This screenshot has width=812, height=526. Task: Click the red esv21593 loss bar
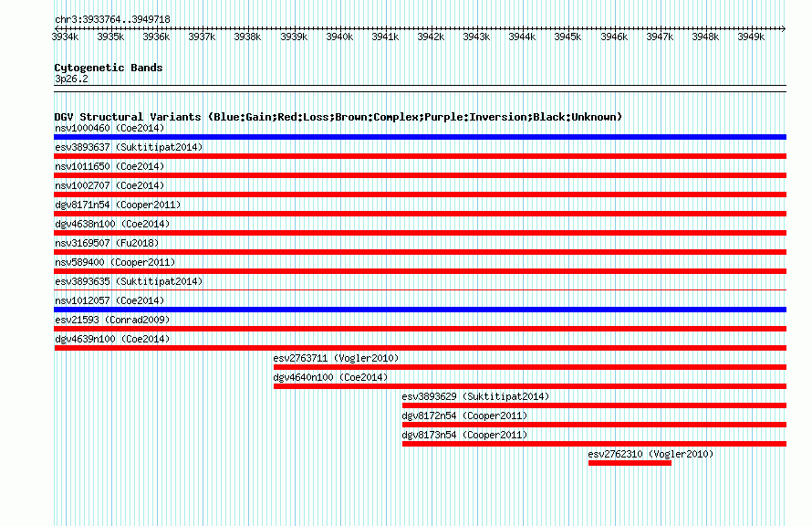point(420,329)
